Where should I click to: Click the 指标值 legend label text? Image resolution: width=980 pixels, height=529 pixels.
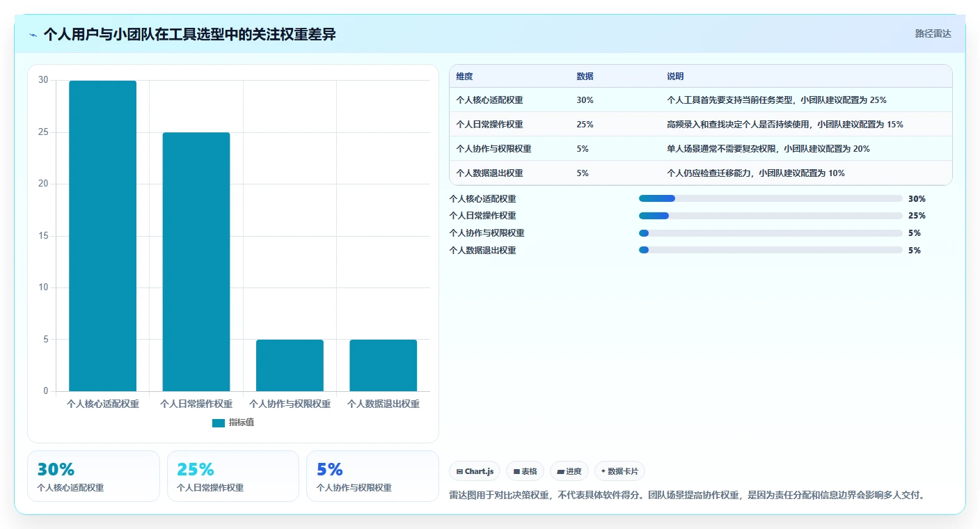tap(242, 423)
